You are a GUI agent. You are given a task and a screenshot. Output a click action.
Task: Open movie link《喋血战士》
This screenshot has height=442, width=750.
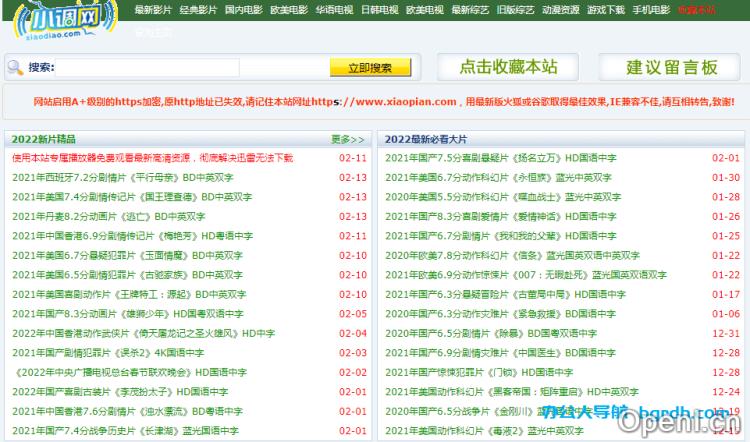click(x=503, y=197)
